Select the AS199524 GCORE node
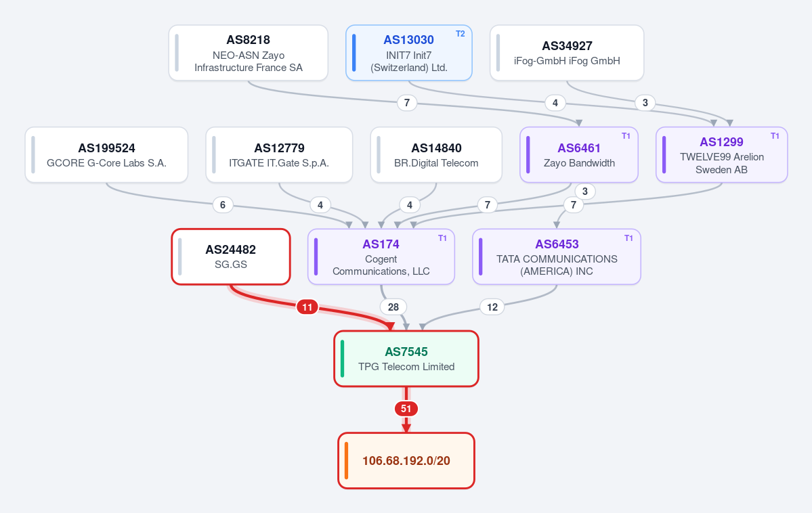Viewport: 812px width, 513px height. coord(107,155)
